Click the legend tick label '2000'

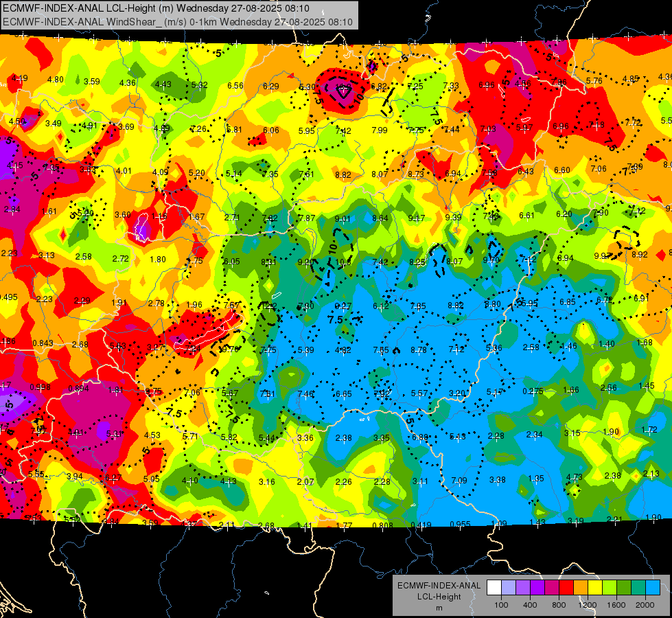[x=645, y=605]
